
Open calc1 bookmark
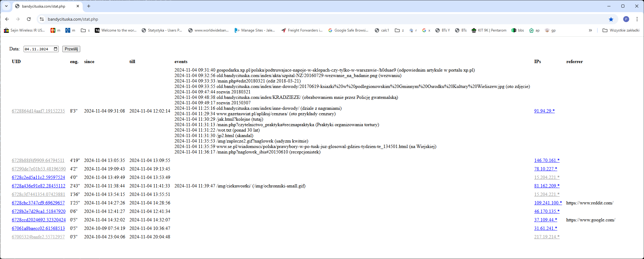[382, 30]
